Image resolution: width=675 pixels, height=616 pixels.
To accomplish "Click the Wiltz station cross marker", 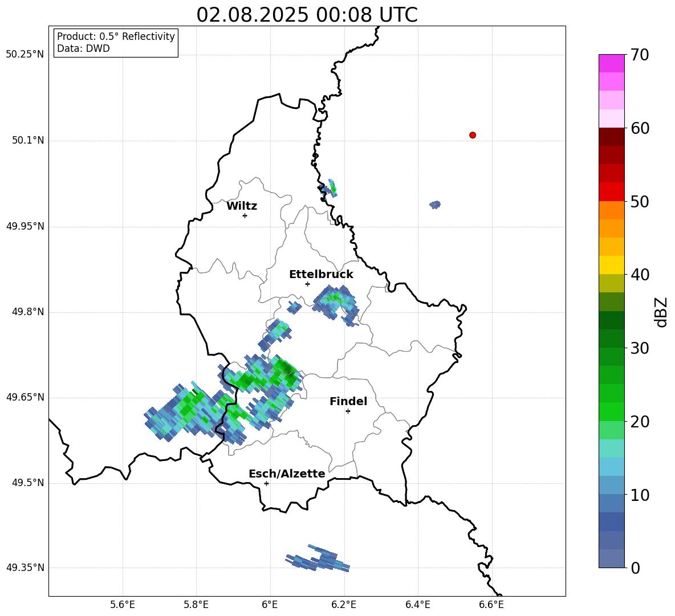I will 245,215.
